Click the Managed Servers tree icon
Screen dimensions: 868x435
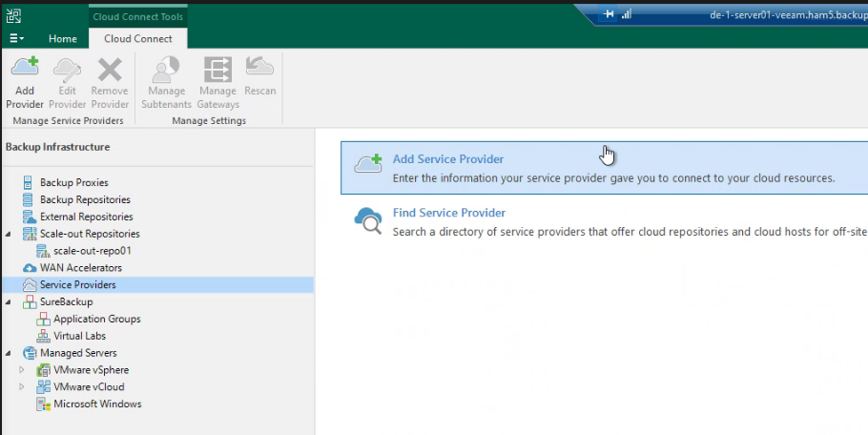coord(30,353)
